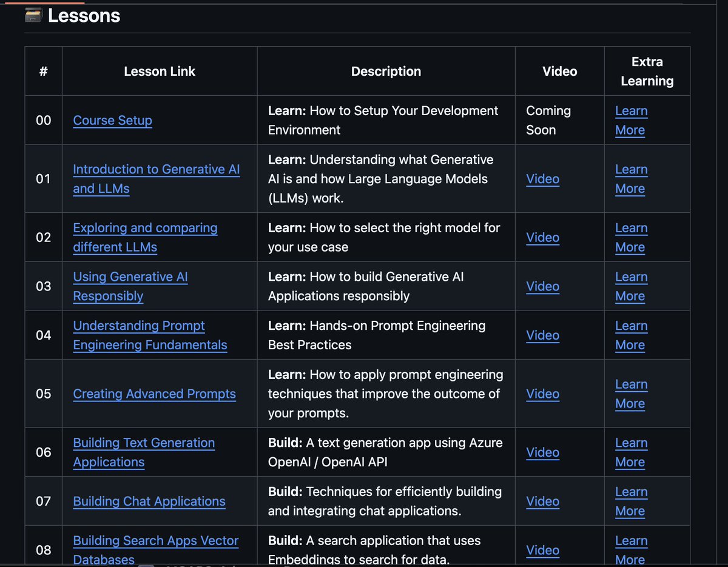Open the Video for Using Generative AI Responsibly

tap(542, 286)
